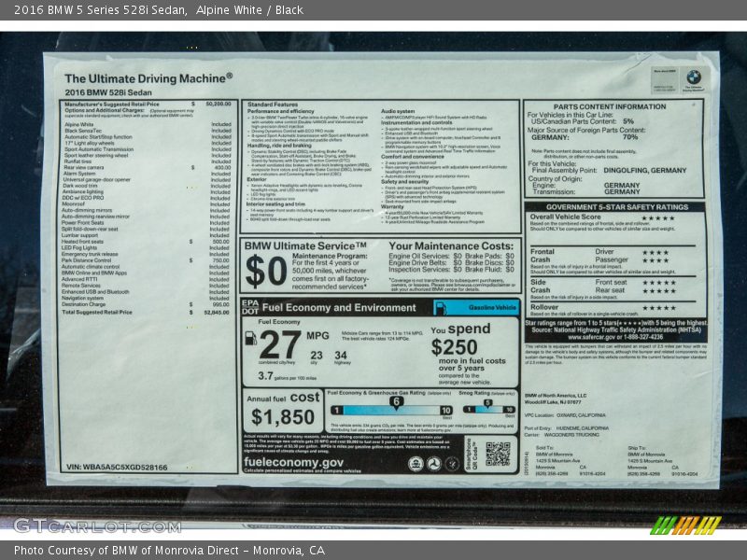This screenshot has width=747, height=560.
Task: Click 'The Ultimate Driving Machine' heading
Action: 148,78
